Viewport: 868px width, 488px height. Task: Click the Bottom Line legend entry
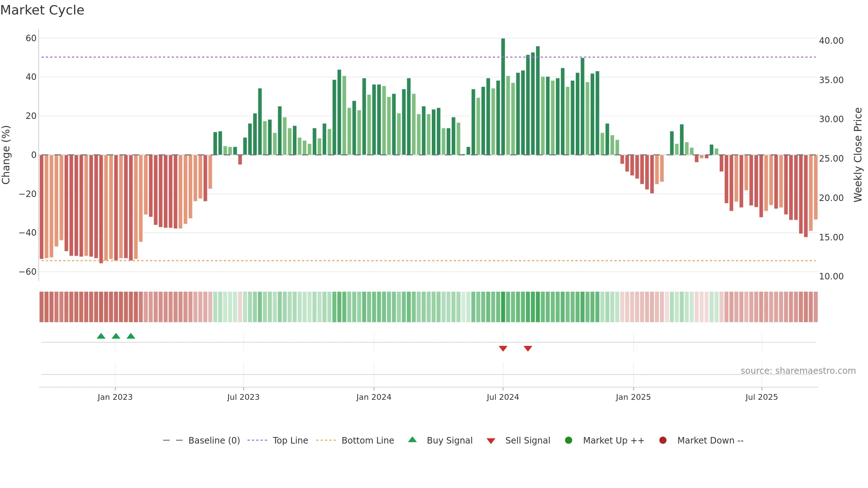click(355, 440)
